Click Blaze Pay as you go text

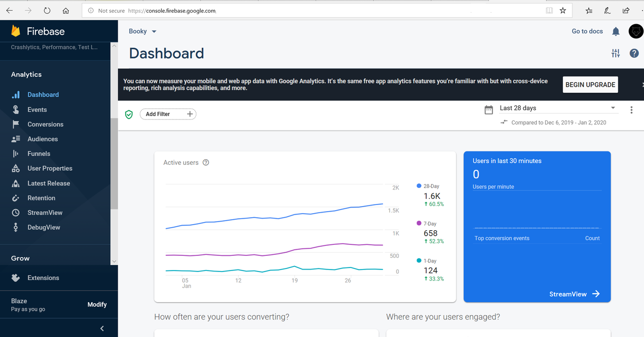pos(28,305)
